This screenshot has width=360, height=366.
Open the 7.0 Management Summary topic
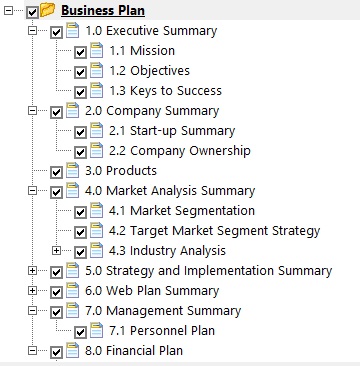point(163,311)
